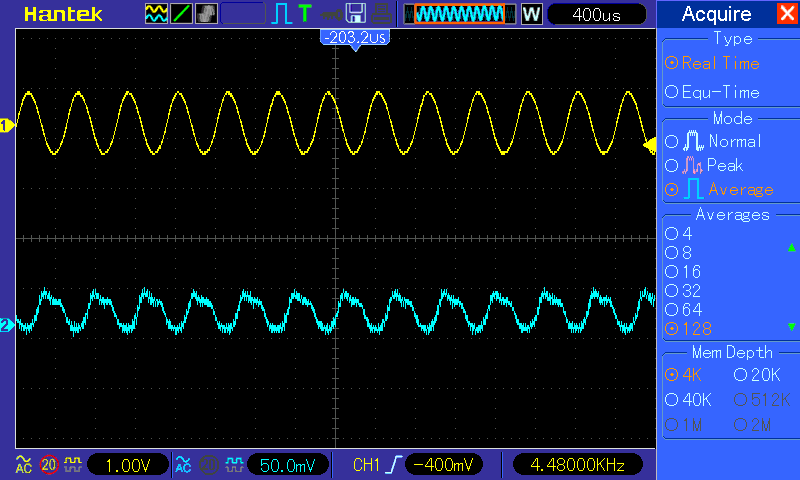
Task: Click the key lock icon
Action: (x=332, y=15)
